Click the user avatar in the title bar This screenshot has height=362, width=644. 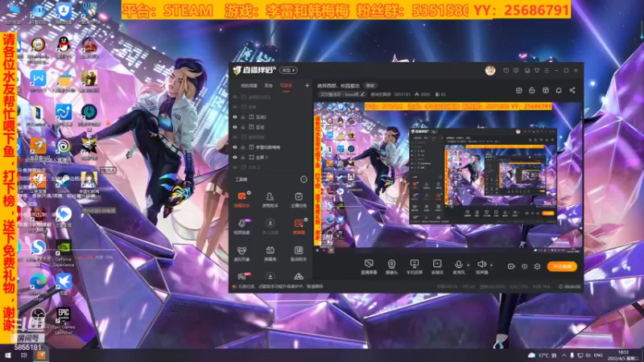(490, 70)
